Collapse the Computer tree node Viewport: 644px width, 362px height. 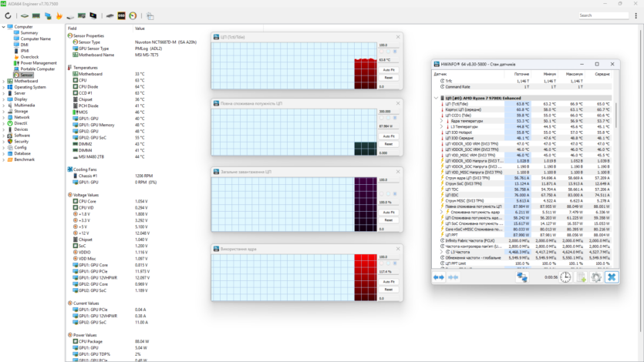pos(4,27)
